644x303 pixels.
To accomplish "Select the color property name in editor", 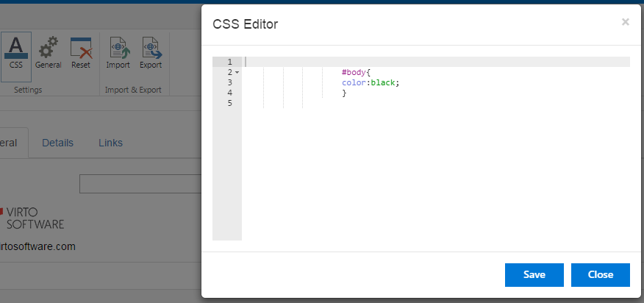I will click(354, 82).
